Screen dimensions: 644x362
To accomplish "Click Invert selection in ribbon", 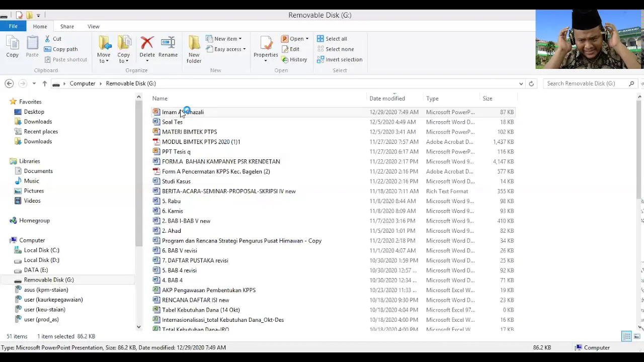I will (x=340, y=59).
